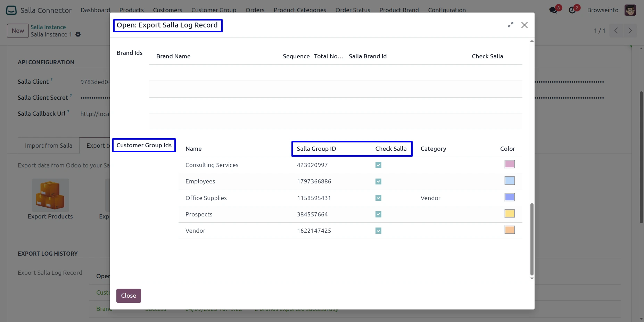Expand the dialog to full screen
The image size is (644, 322).
tap(510, 25)
